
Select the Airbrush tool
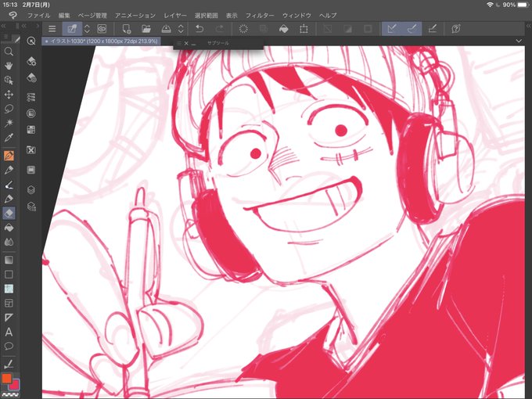pos(9,199)
